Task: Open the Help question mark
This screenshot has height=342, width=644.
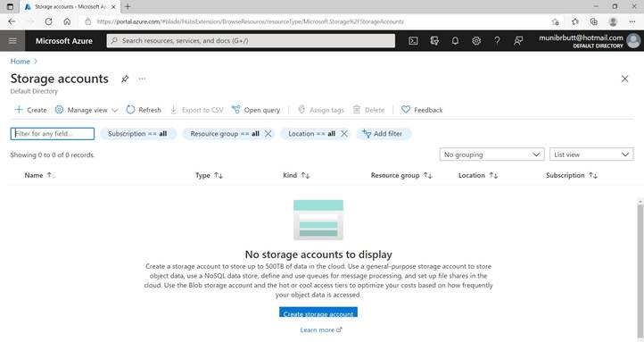Action: tap(497, 41)
